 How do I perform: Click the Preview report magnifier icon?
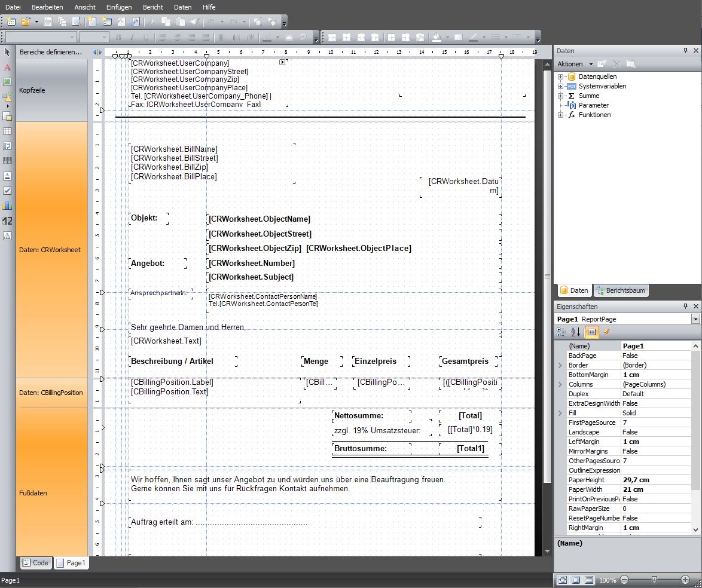[76, 22]
